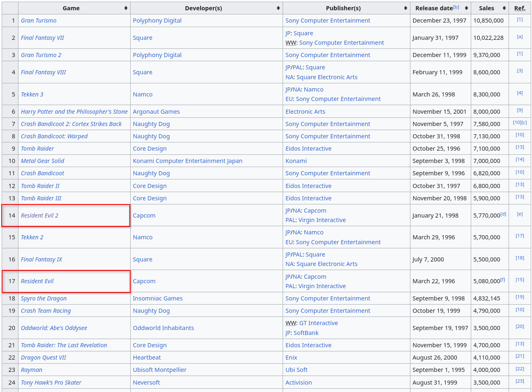Select the date November 15, 2001
532x392 pixels.
[x=440, y=112]
